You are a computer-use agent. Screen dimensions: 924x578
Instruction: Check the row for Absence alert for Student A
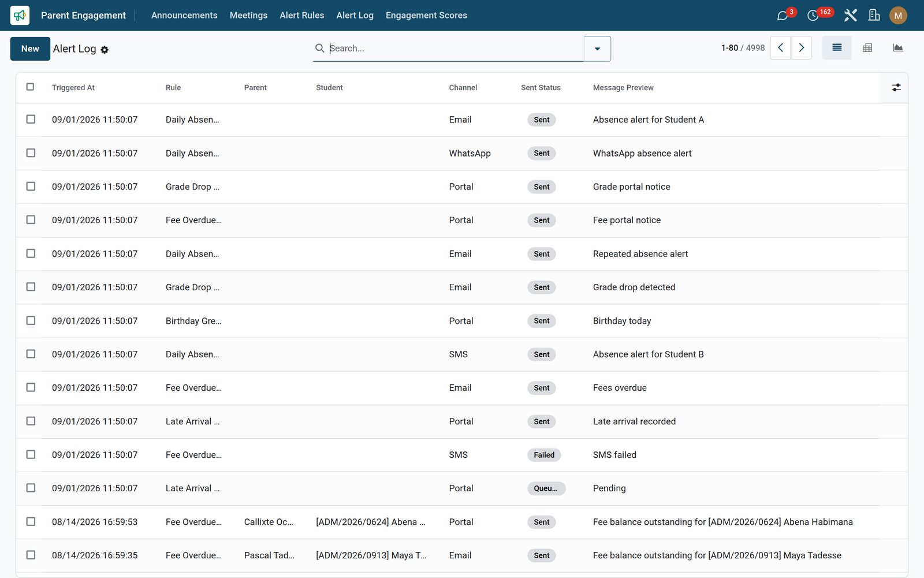pos(31,119)
